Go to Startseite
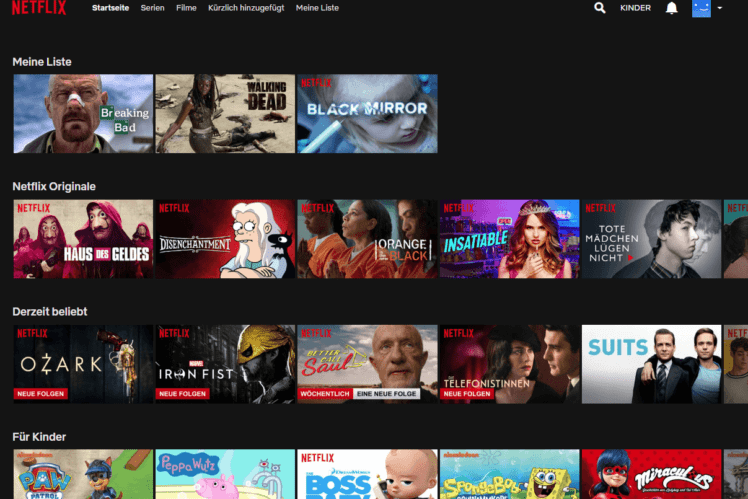 [x=111, y=8]
